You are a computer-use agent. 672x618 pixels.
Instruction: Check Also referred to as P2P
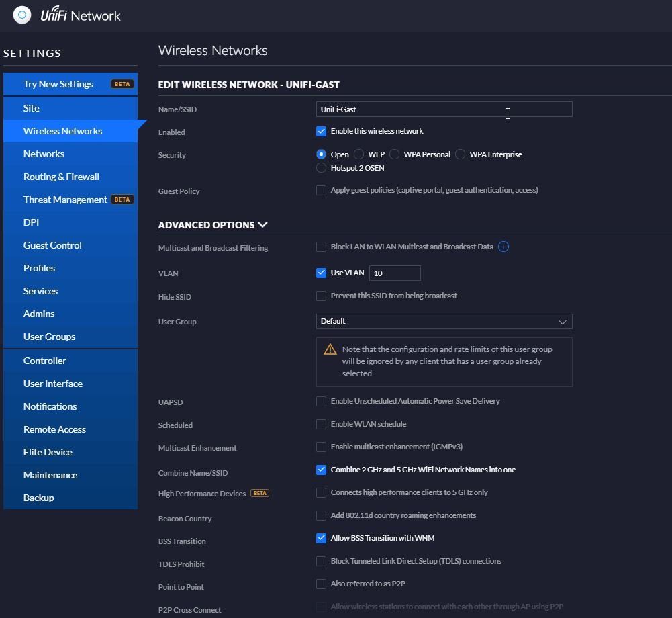[321, 584]
